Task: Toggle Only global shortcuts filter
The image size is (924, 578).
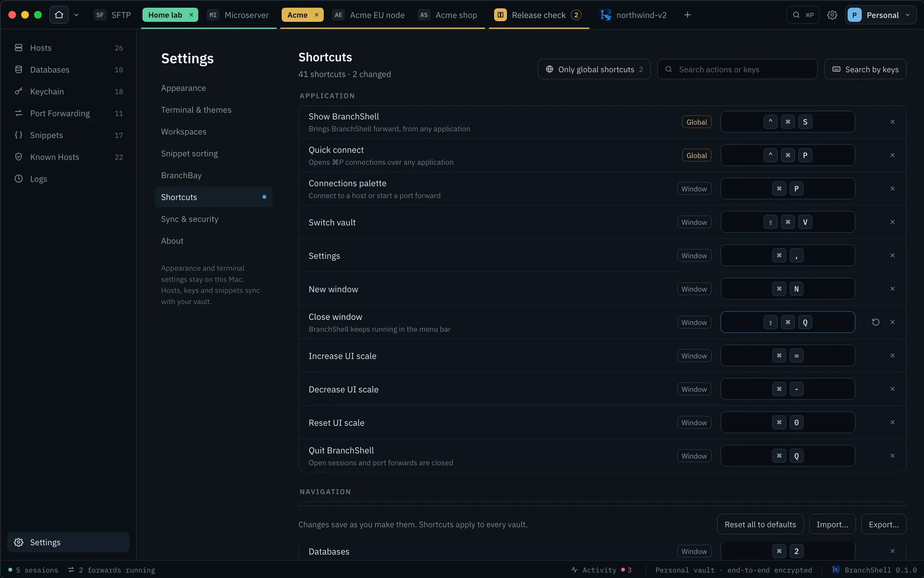Action: tap(594, 69)
